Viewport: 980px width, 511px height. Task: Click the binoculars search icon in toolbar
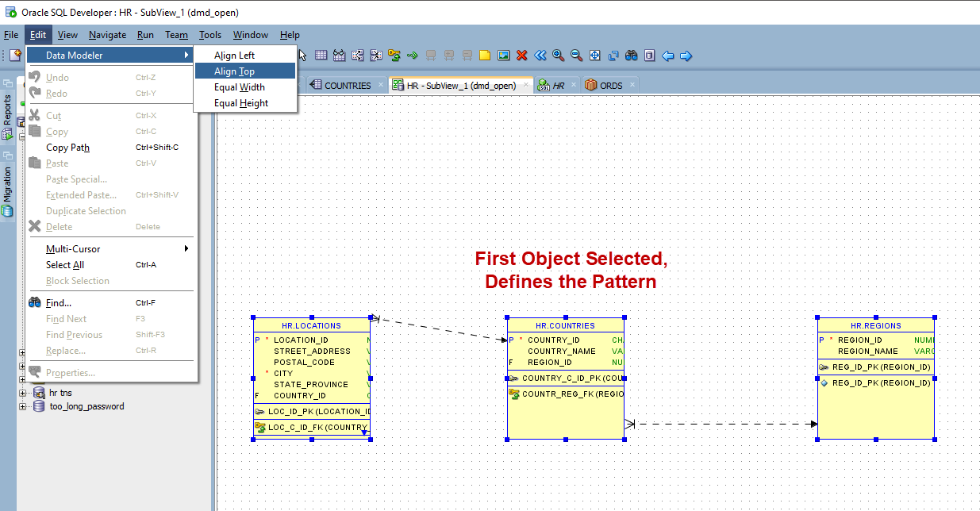tap(632, 56)
